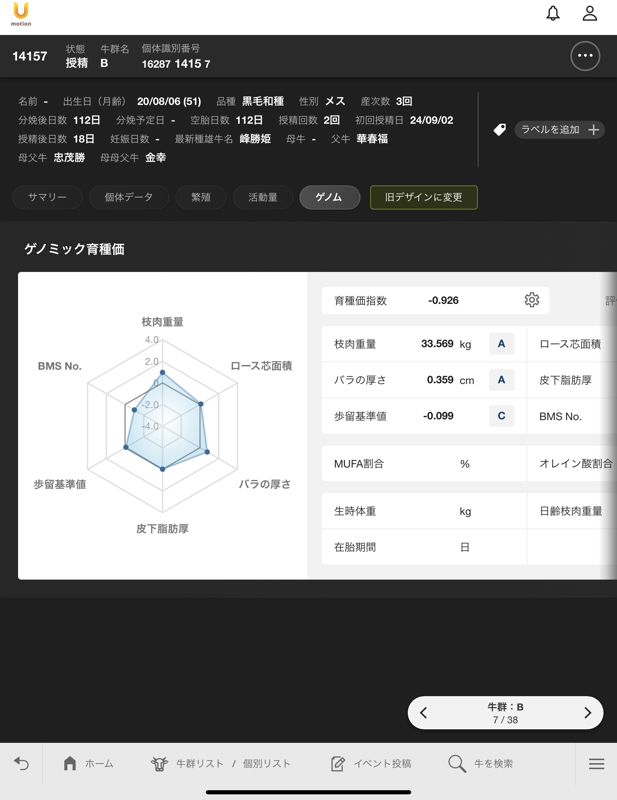Open the user account profile icon
Image resolution: width=617 pixels, height=800 pixels.
click(590, 14)
